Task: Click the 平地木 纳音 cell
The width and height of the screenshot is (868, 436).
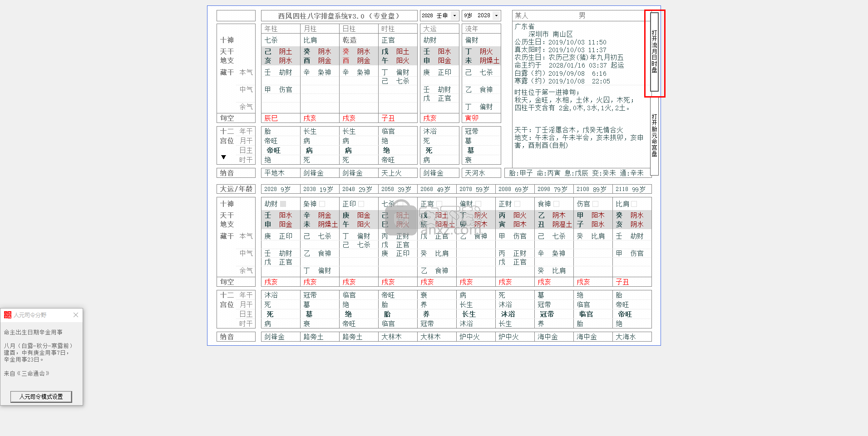Action: (281, 173)
